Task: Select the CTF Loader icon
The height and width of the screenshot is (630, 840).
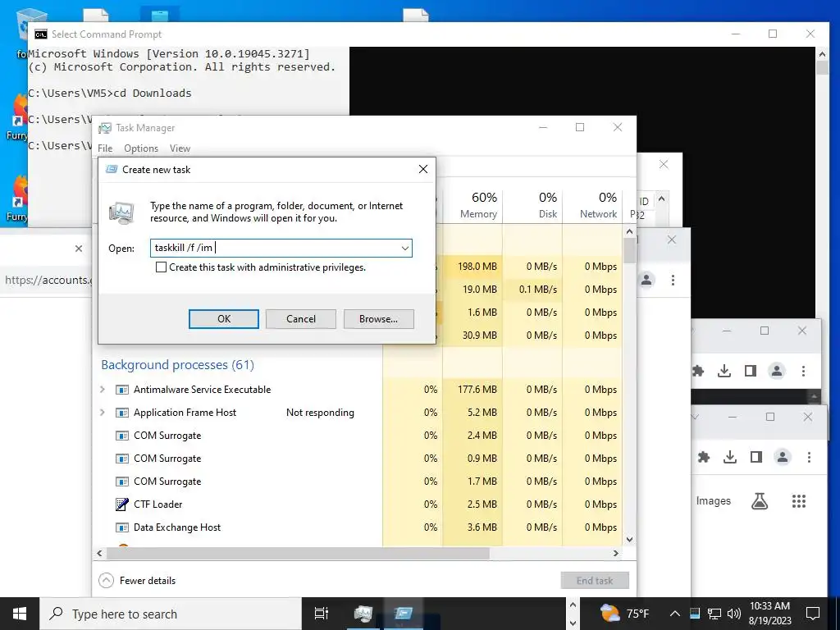Action: click(x=122, y=504)
